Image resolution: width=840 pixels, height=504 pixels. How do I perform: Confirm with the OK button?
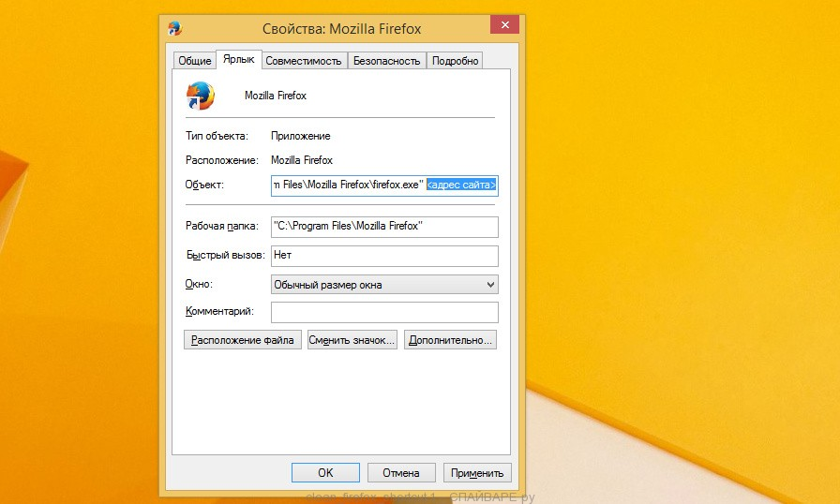[325, 473]
